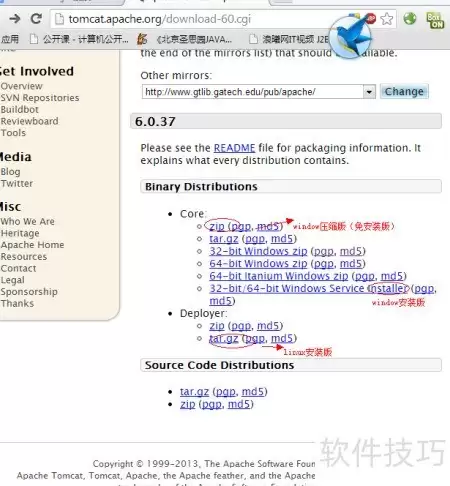450x486 pixels.
Task: Open the 公开课 bookmark
Action: pyautogui.click(x=79, y=39)
